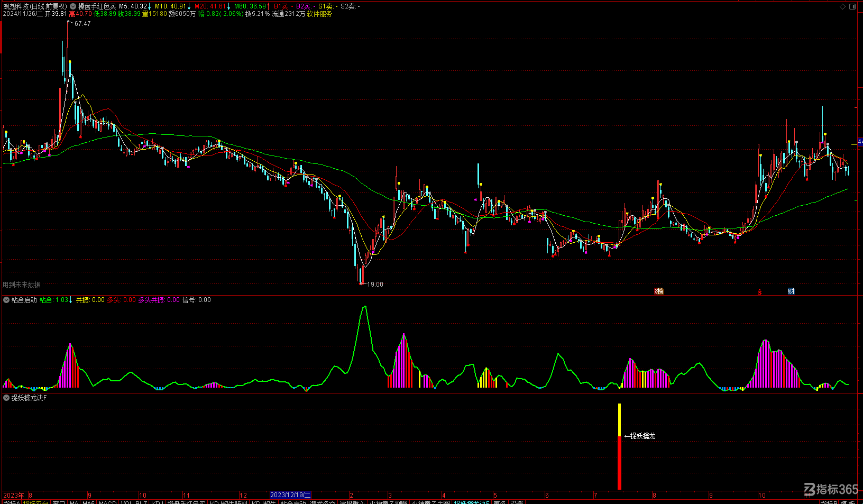
Task: Select the 窗口 tab
Action: (59, 502)
